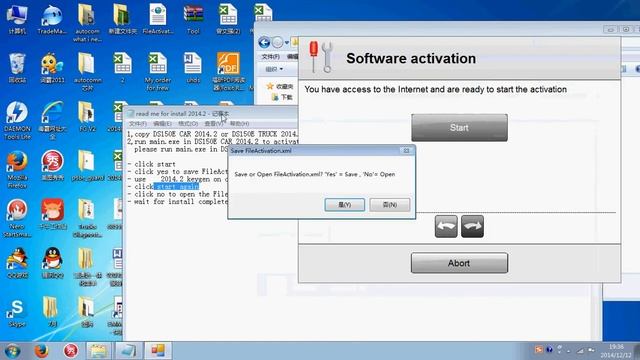Select the 'My order for frew' Excel file
Image resolution: width=640 pixels, height=360 pixels.
(x=158, y=72)
